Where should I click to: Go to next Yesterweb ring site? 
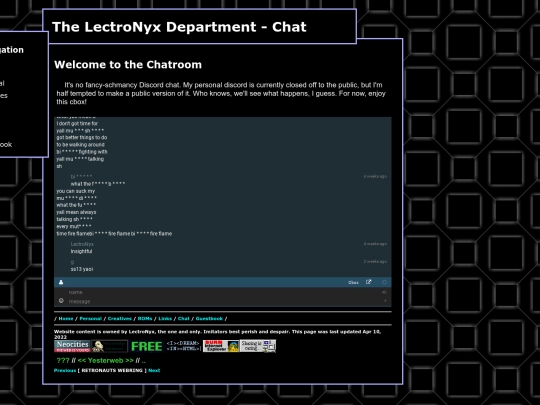(x=129, y=361)
